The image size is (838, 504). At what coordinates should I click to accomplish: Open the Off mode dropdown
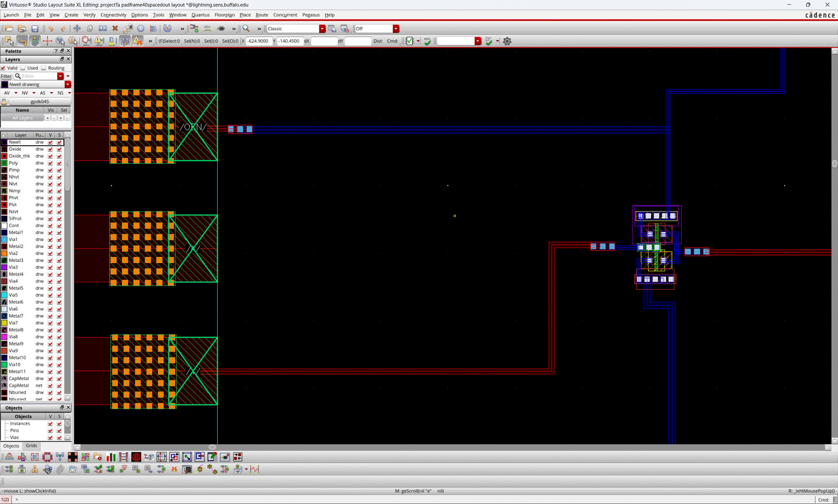tap(396, 28)
